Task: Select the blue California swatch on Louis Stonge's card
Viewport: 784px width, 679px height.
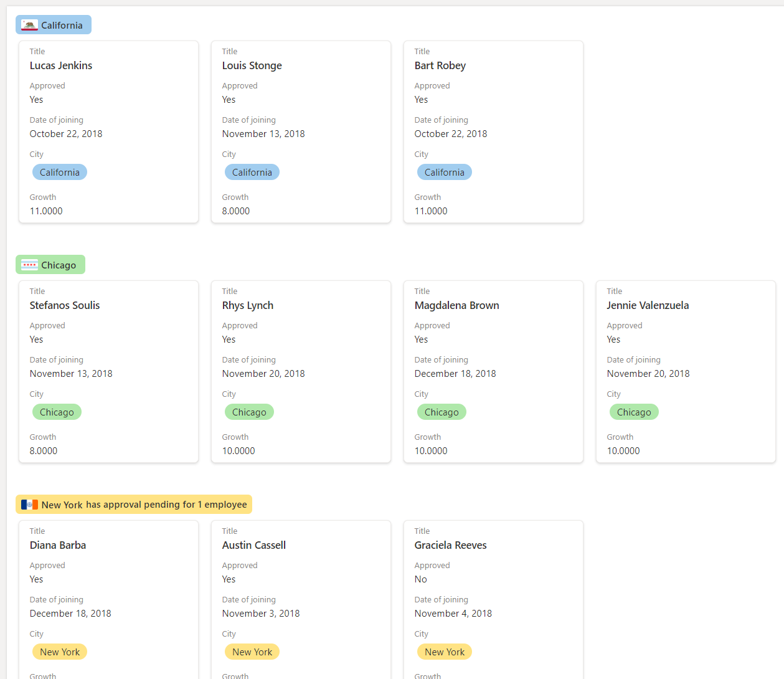Action: pyautogui.click(x=252, y=171)
